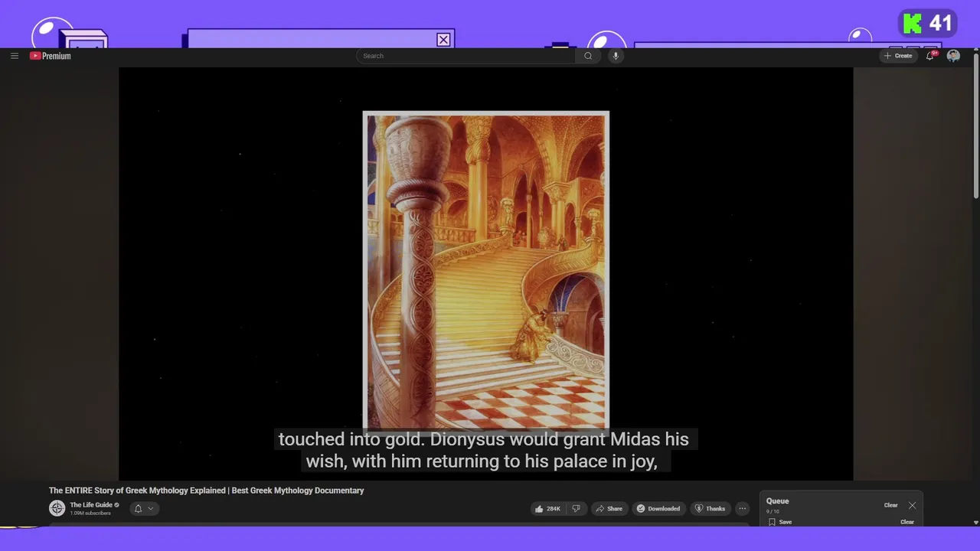Share this video
Image resolution: width=980 pixels, height=551 pixels.
pyautogui.click(x=609, y=509)
